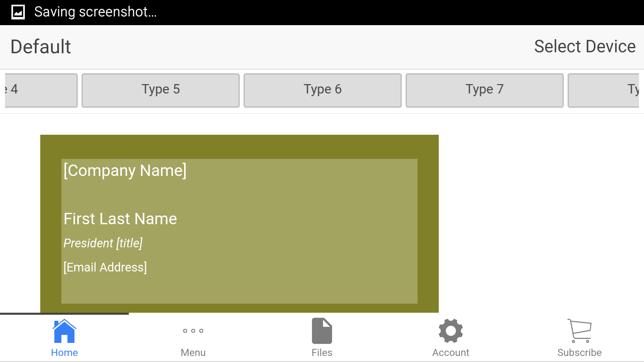
Task: Choose the partially visible Type 4 button
Action: point(41,90)
